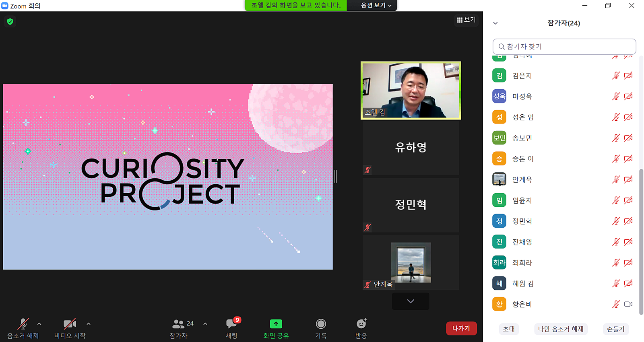Image resolution: width=644 pixels, height=342 pixels.
Task: Click the 조엘 김 screen sharing notice
Action: (x=296, y=5)
